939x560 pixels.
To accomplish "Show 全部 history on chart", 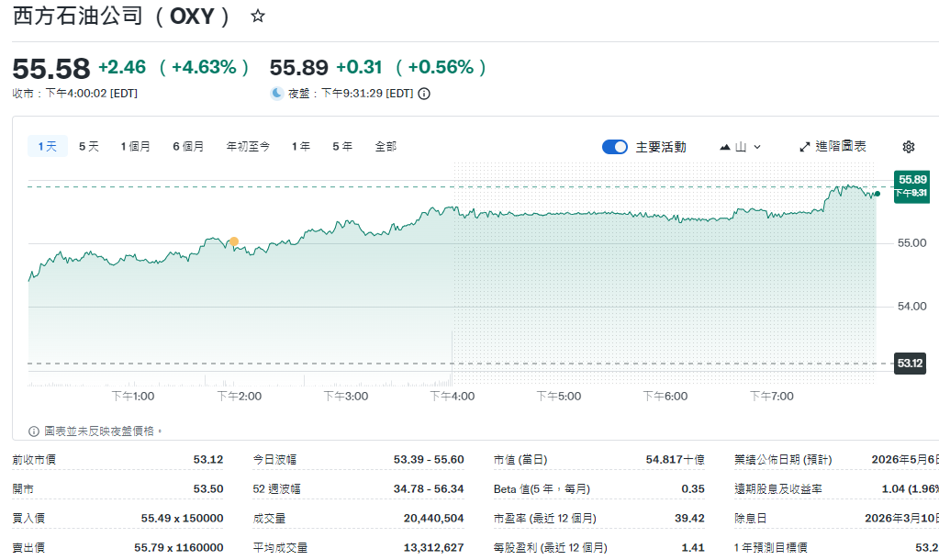I will (x=386, y=147).
